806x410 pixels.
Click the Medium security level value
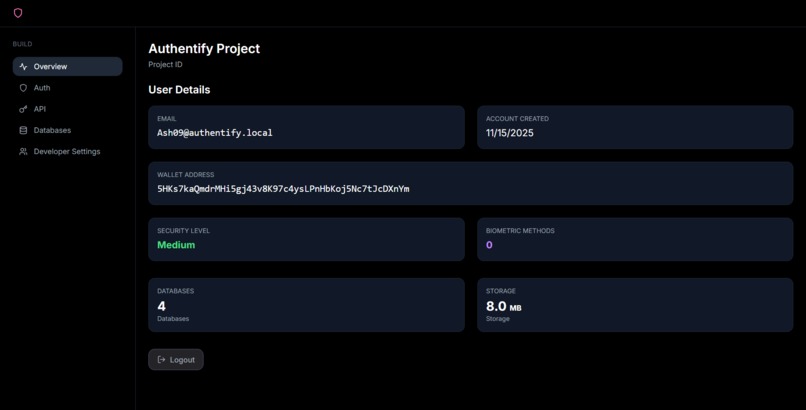pos(176,245)
